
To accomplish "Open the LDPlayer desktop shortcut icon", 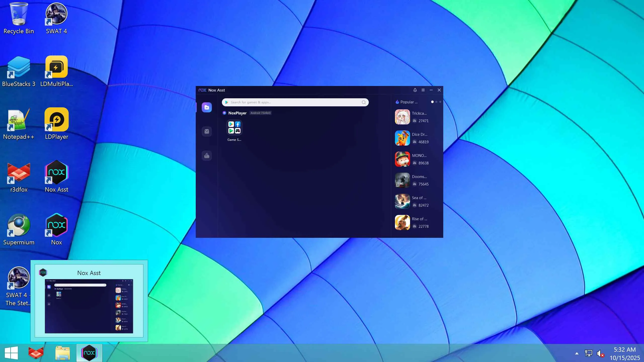I will [57, 120].
